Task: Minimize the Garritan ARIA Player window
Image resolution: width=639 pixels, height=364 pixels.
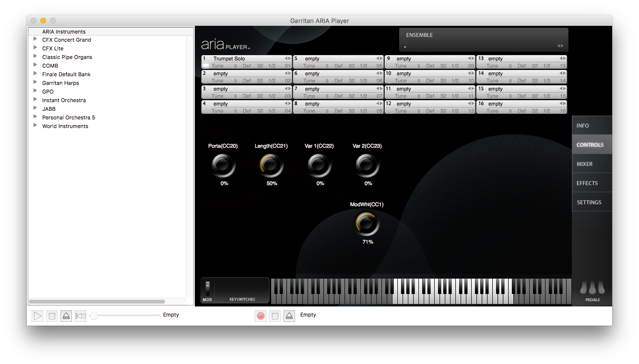Action: 43,21
